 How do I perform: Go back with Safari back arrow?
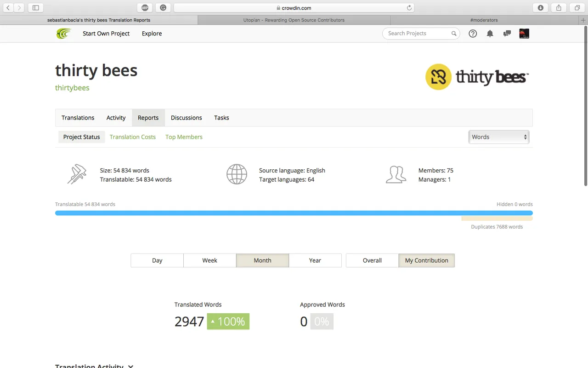pos(8,7)
